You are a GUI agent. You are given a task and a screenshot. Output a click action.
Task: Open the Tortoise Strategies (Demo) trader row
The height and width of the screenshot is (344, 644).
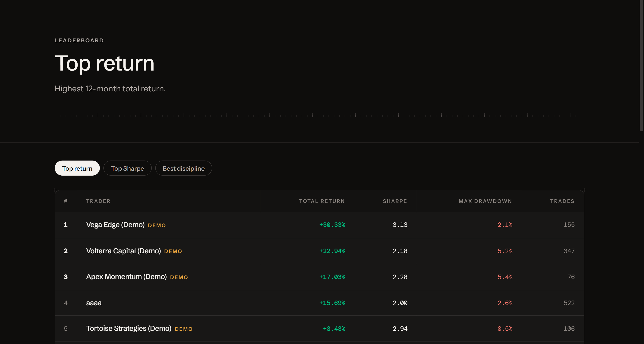(x=319, y=329)
